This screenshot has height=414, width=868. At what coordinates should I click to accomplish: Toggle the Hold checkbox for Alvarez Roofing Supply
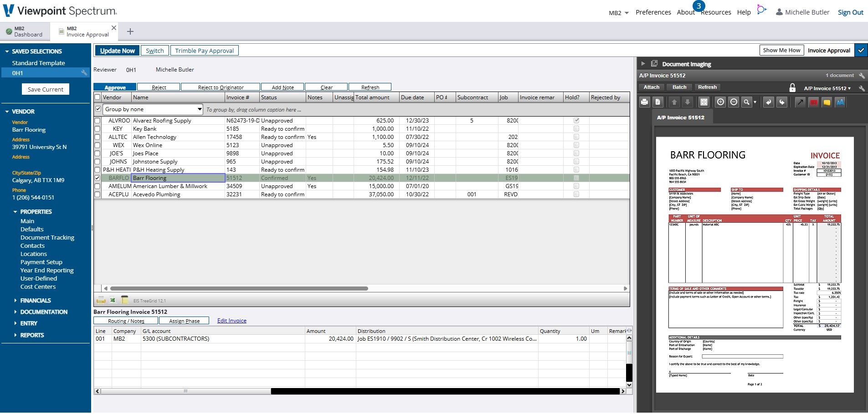pos(576,120)
